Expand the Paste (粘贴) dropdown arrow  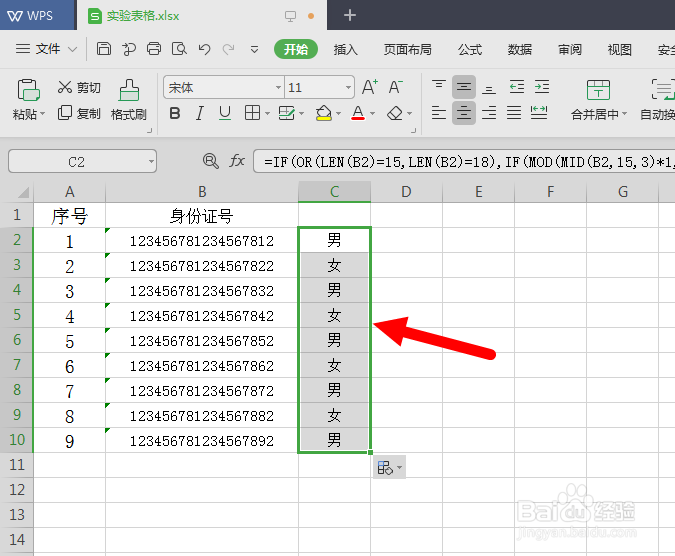click(x=42, y=114)
